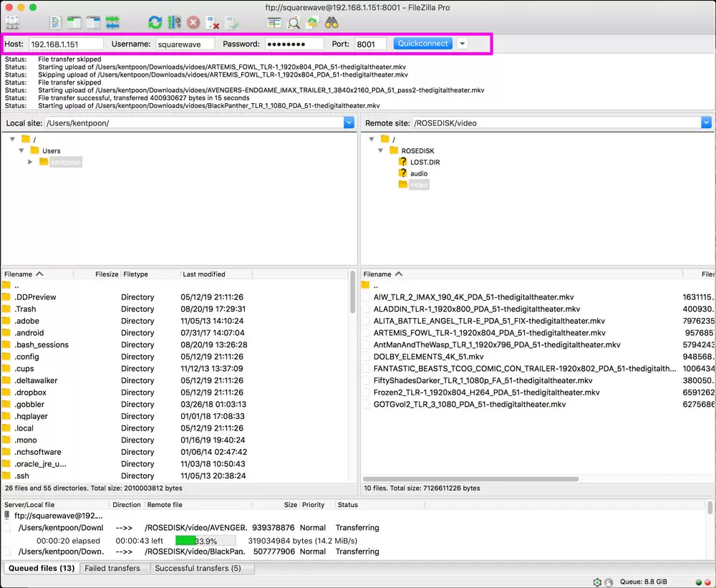Open the Site Manager icon
The image size is (716, 588).
12,23
